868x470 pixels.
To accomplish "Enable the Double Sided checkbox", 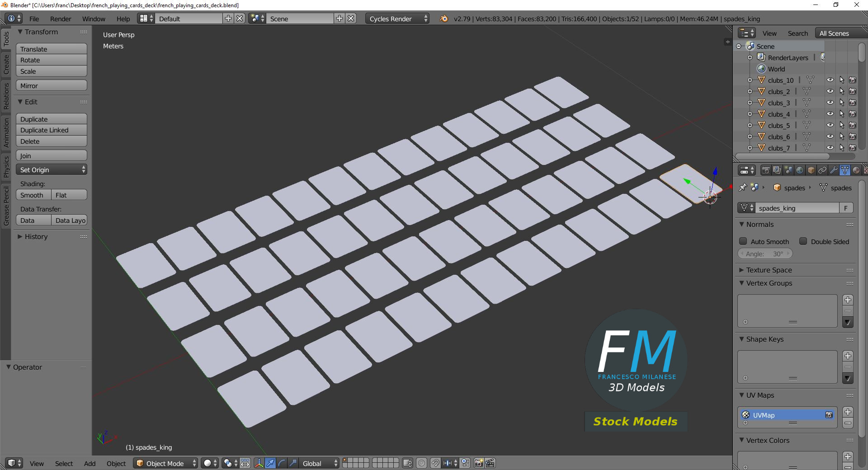I will [x=803, y=241].
